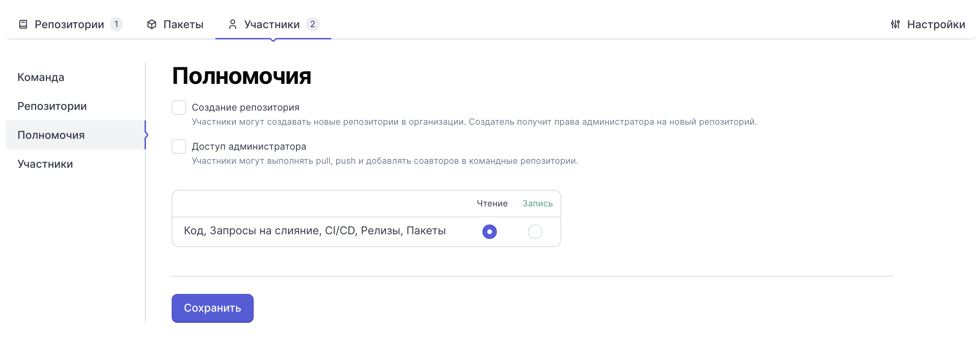Image resolution: width=980 pixels, height=342 pixels.
Task: Select the Запись radio button for code access
Action: [x=534, y=232]
